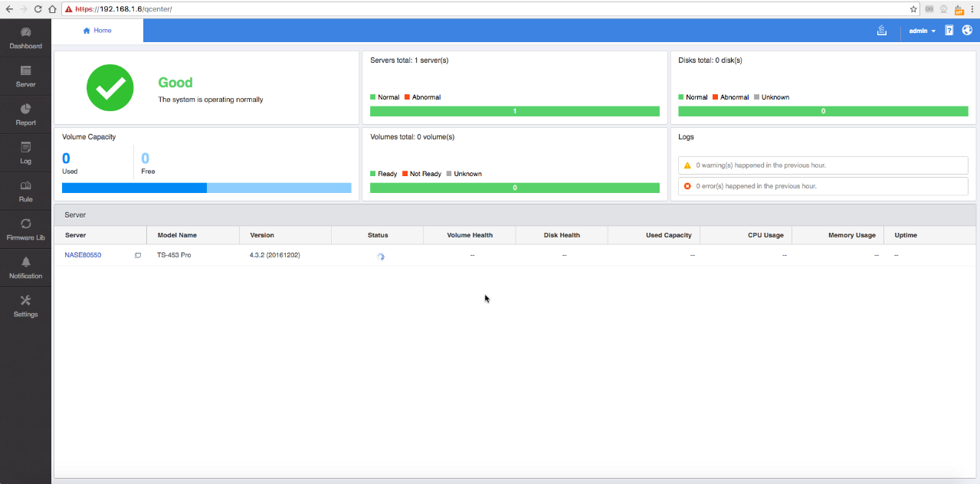Click 'The system is operating normally' text
980x484 pixels.
pyautogui.click(x=211, y=100)
